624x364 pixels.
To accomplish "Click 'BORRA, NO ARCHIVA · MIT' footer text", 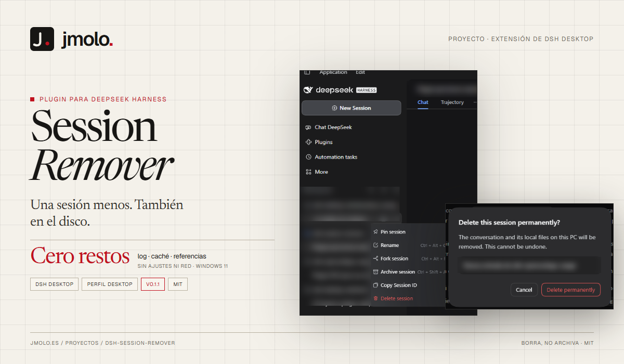I will [557, 343].
